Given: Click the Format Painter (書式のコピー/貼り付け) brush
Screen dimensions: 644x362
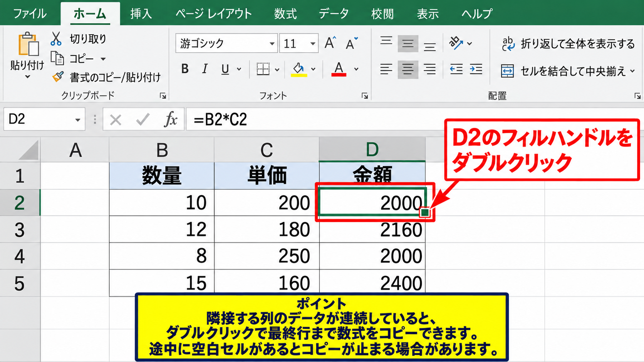Looking at the screenshot, I should point(58,77).
